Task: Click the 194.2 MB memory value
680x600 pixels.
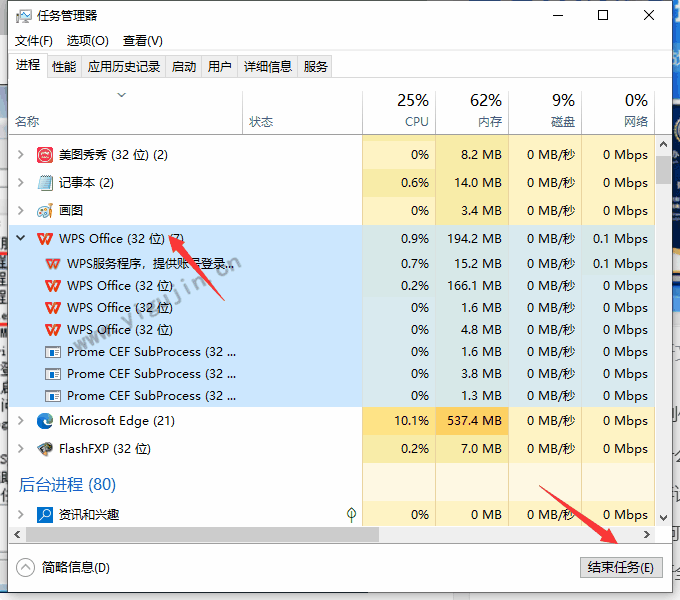Action: click(x=474, y=239)
